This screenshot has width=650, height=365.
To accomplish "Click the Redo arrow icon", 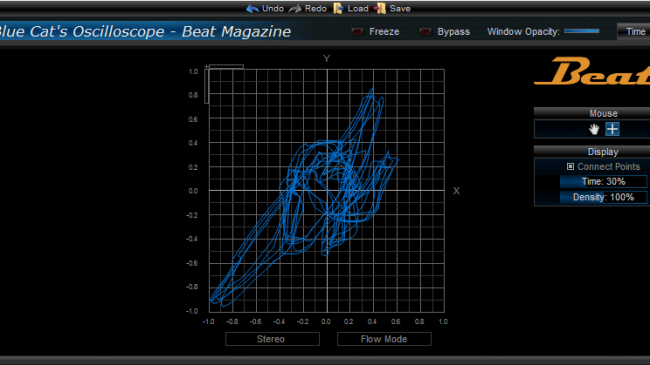I will [295, 9].
